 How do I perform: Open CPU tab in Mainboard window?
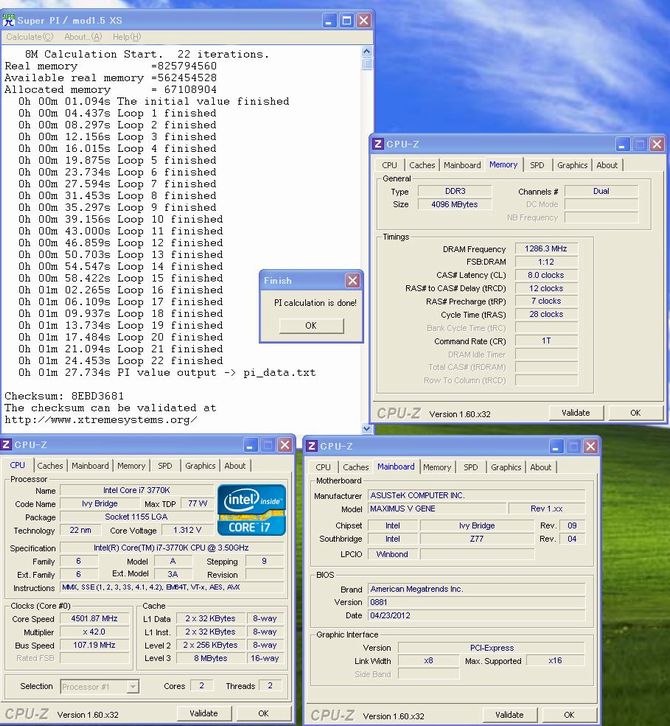[323, 467]
